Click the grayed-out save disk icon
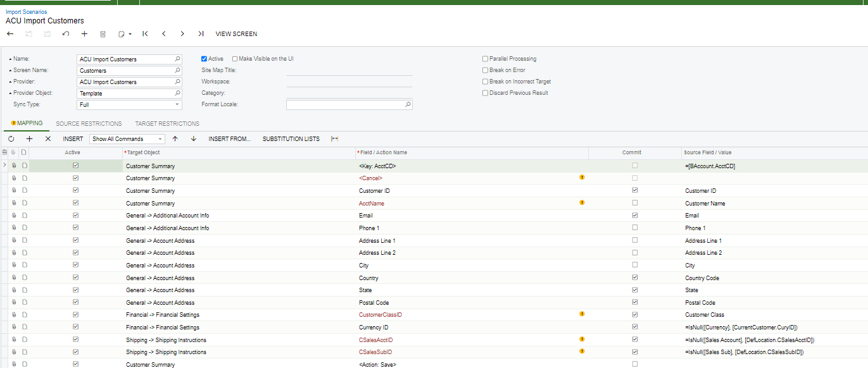Image resolution: width=868 pixels, height=368 pixels. click(x=47, y=34)
